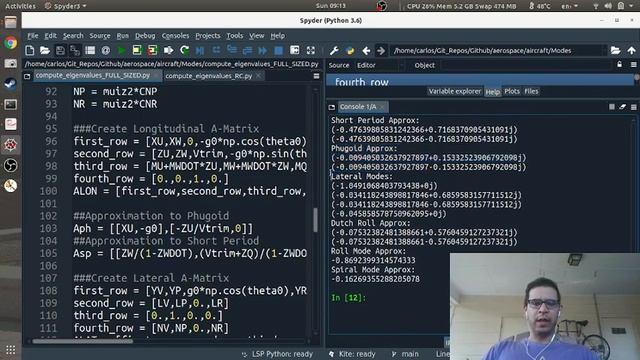Viewport: 640px width, 360px height.
Task: Clear console variables with eraser icon
Action: (x=622, y=107)
